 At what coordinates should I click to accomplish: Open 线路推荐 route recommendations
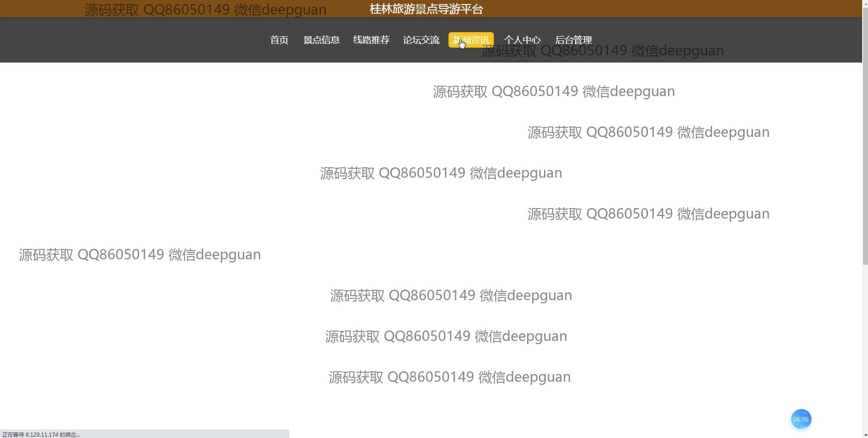[371, 40]
